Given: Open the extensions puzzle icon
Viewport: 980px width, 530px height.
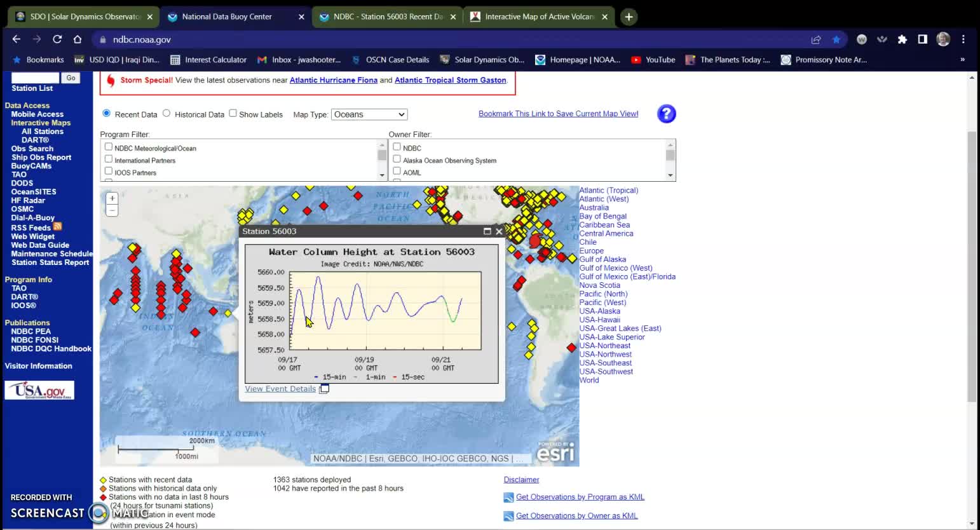Looking at the screenshot, I should 902,39.
